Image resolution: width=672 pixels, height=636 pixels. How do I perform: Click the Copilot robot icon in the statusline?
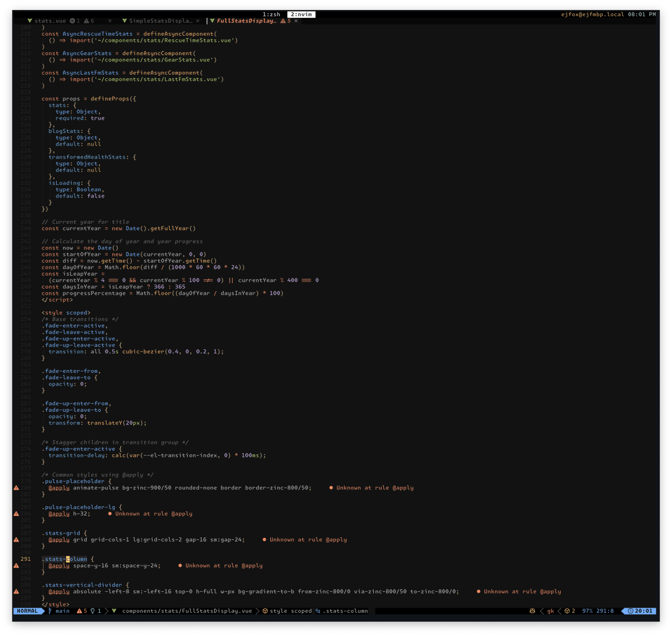532,611
